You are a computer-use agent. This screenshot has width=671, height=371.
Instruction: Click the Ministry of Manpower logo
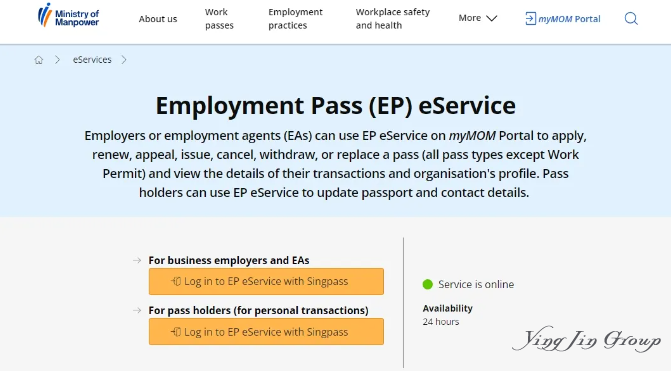pyautogui.click(x=68, y=16)
